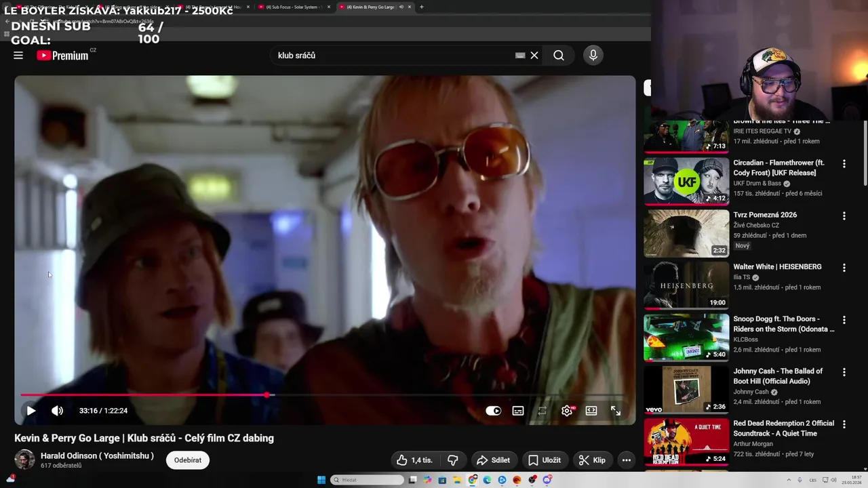This screenshot has height=488, width=868.
Task: Click KLCBoss channel name
Action: [x=745, y=340]
